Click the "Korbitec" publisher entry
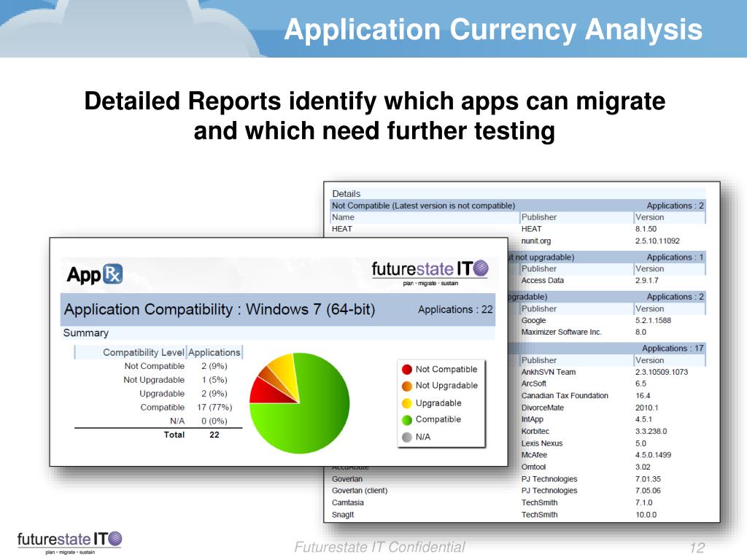This screenshot has width=747, height=560. (x=535, y=431)
